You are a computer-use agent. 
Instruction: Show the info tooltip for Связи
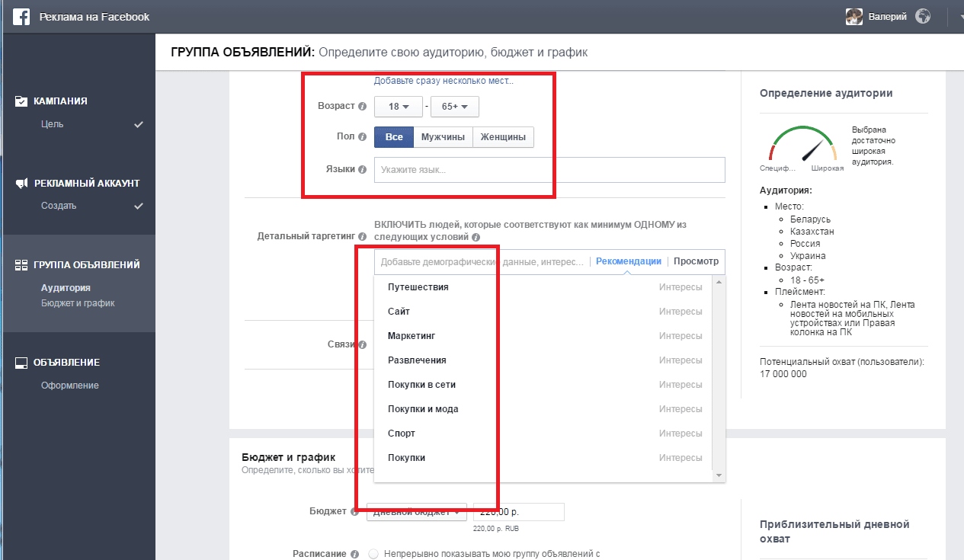tap(363, 344)
